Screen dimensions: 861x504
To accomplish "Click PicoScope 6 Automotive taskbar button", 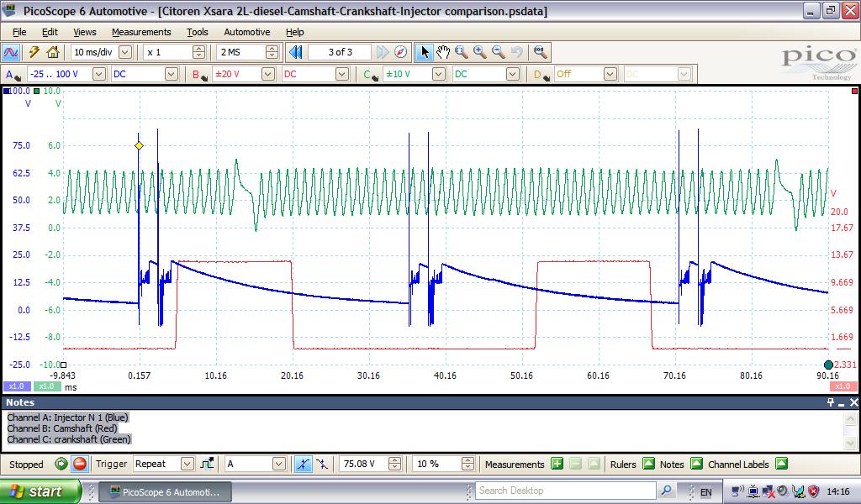I will pos(167,492).
